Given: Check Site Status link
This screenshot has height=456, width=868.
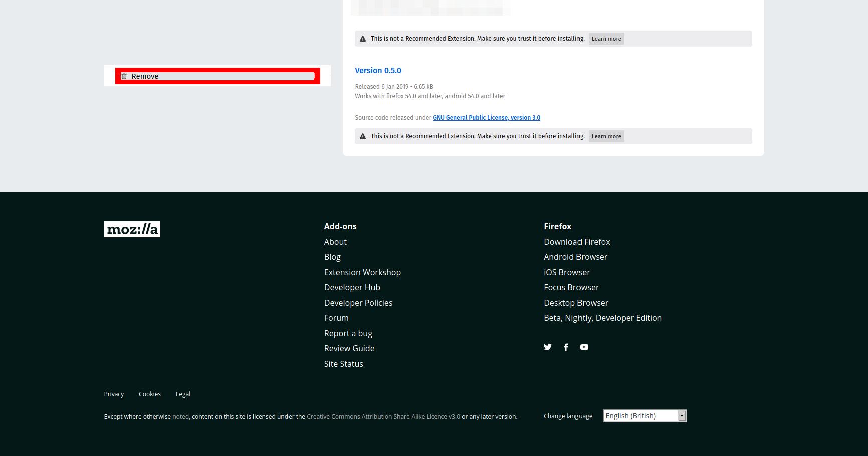Looking at the screenshot, I should (344, 364).
